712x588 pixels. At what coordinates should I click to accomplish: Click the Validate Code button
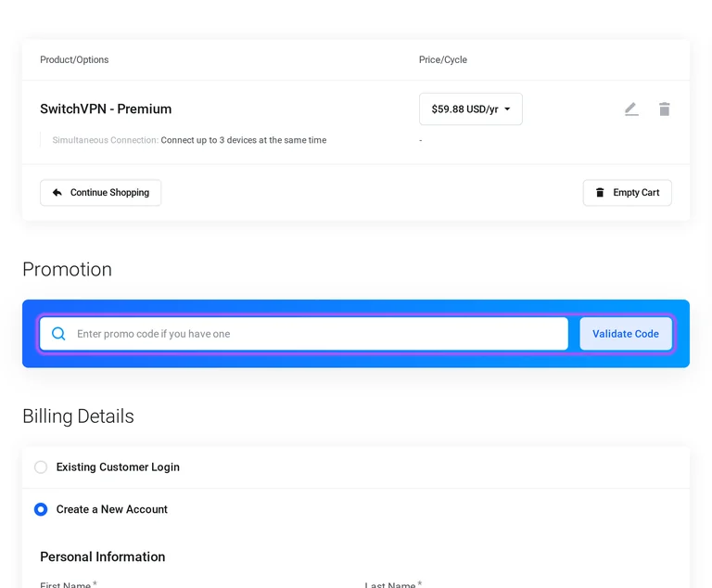click(625, 334)
